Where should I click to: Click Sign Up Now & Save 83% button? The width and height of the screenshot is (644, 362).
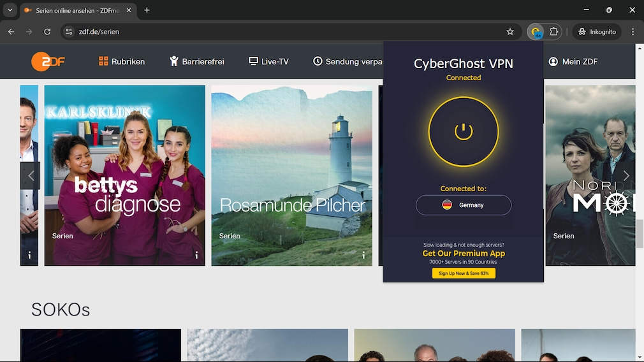[x=464, y=273]
